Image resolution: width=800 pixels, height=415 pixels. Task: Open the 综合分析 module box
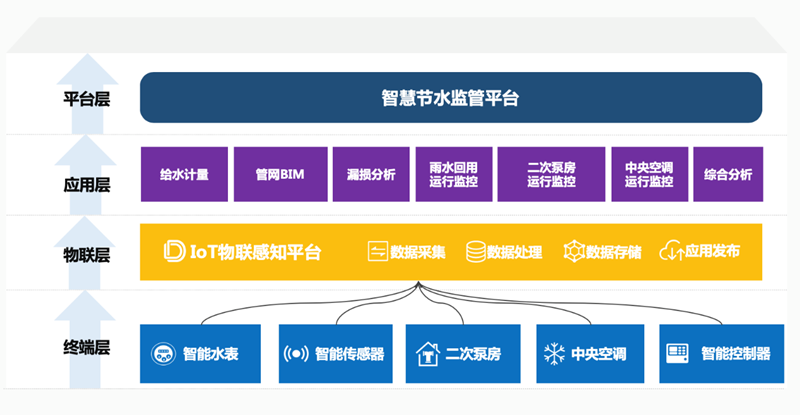pos(728,174)
